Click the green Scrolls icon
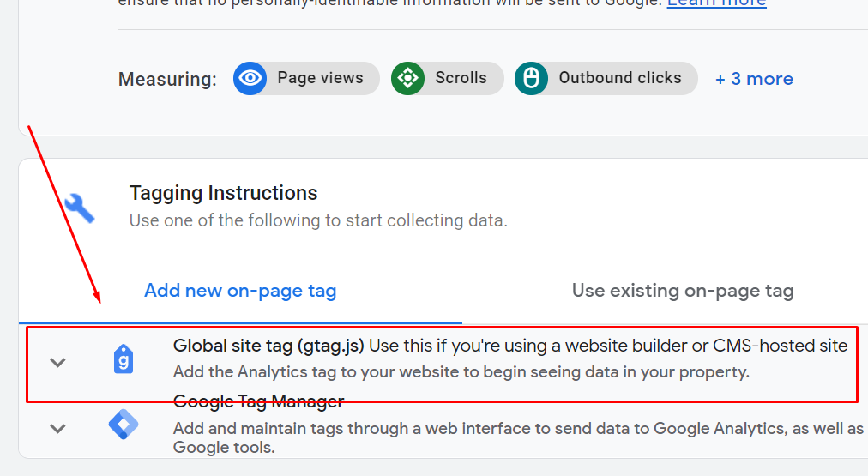The width and height of the screenshot is (868, 476). pyautogui.click(x=408, y=79)
